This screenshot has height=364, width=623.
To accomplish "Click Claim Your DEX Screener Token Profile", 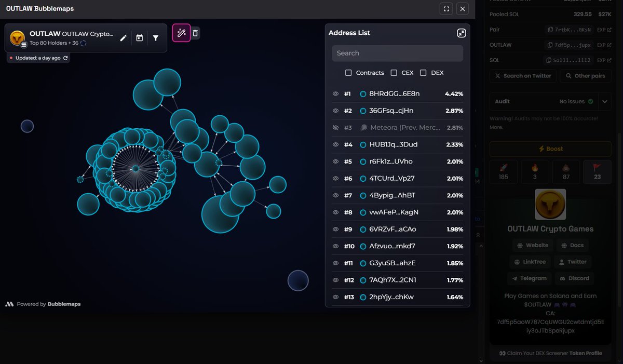I will coord(550,353).
